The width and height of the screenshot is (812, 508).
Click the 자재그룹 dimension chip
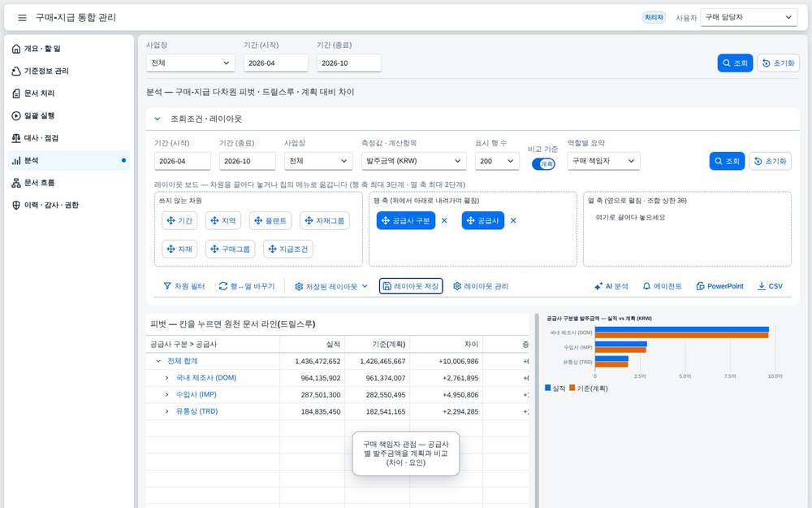pyautogui.click(x=325, y=220)
